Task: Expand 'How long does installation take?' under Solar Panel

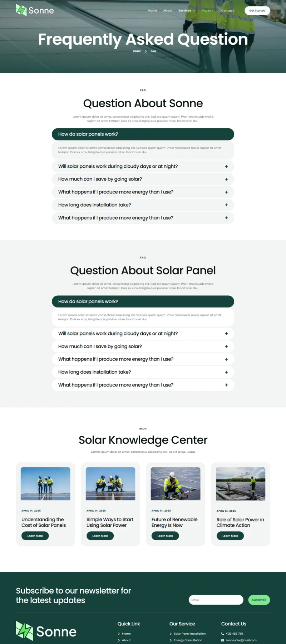Action: [143, 372]
